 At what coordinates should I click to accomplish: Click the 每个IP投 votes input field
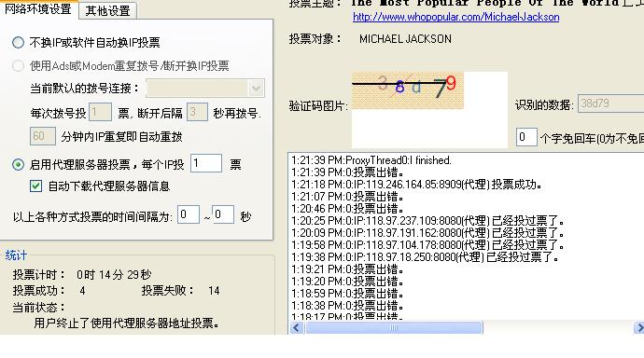tap(206, 164)
